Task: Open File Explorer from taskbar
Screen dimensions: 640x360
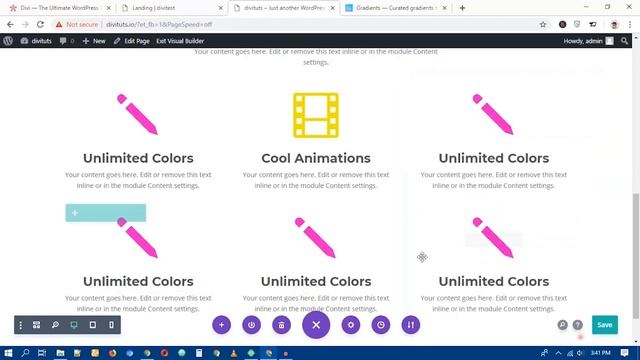Action: pos(60,353)
